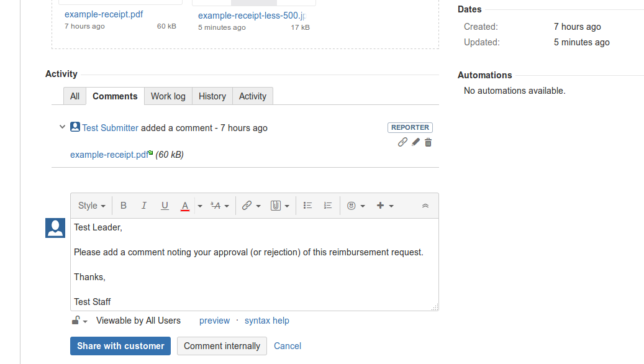Click Share with customer button
This screenshot has height=364, width=644.
(120, 346)
